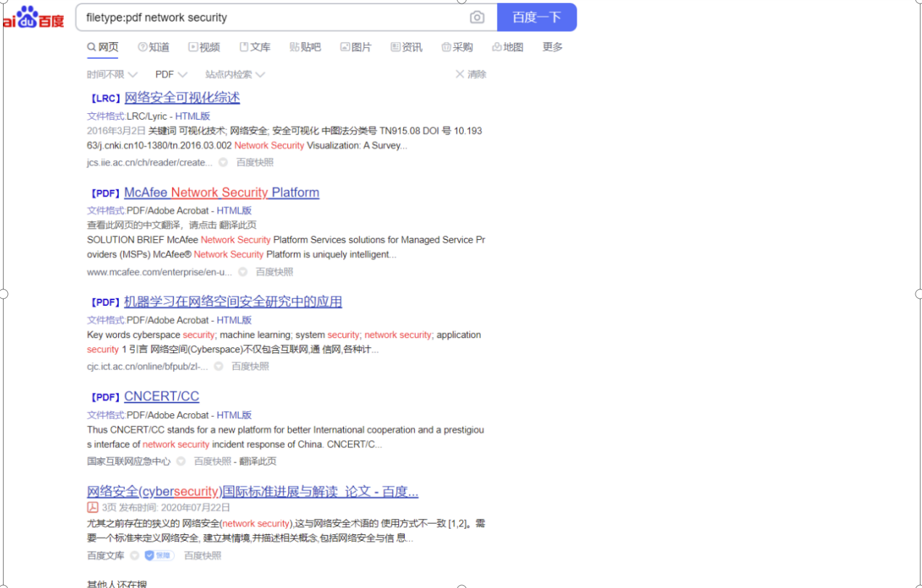Switch to the 地图 tab
This screenshot has height=588, width=922.
pos(508,47)
